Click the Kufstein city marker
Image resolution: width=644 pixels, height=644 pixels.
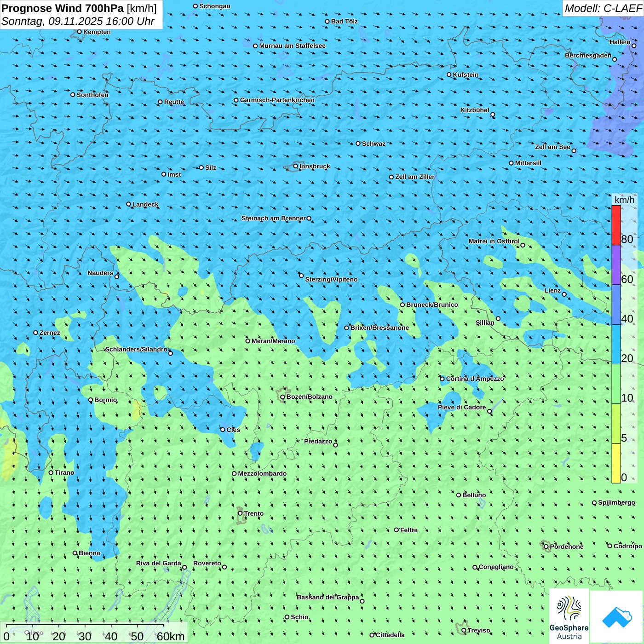point(449,75)
